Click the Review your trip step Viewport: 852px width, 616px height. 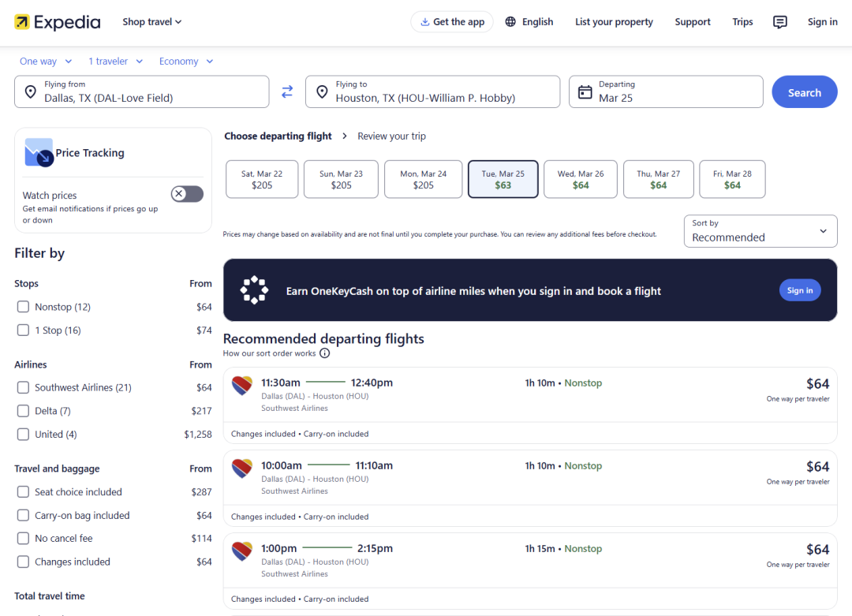391,136
